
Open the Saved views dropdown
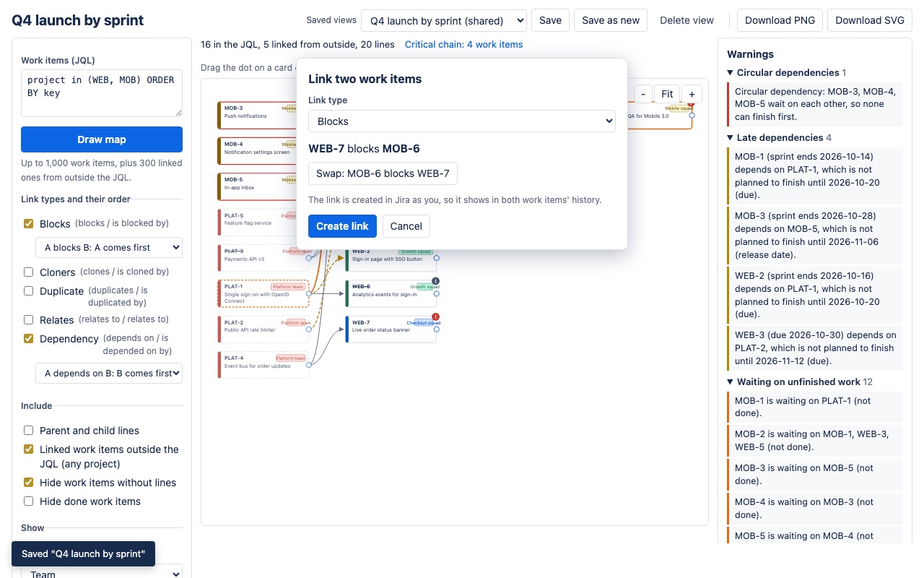point(444,20)
